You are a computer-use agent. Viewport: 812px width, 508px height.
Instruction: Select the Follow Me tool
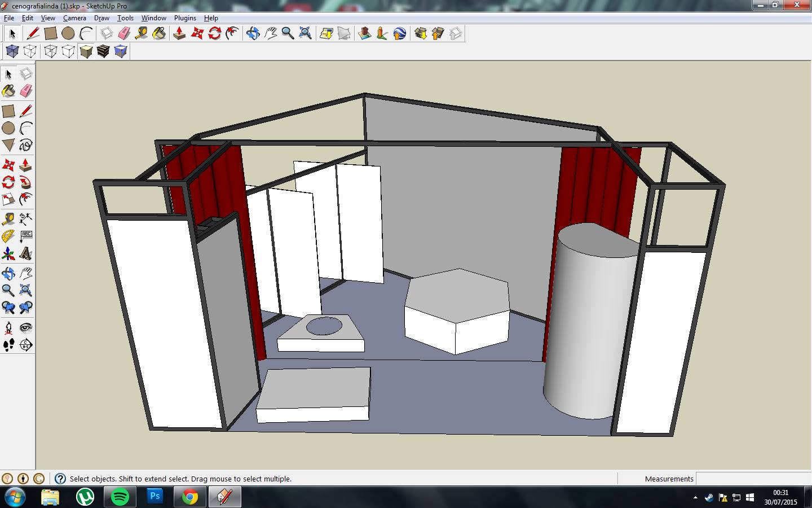(x=26, y=182)
